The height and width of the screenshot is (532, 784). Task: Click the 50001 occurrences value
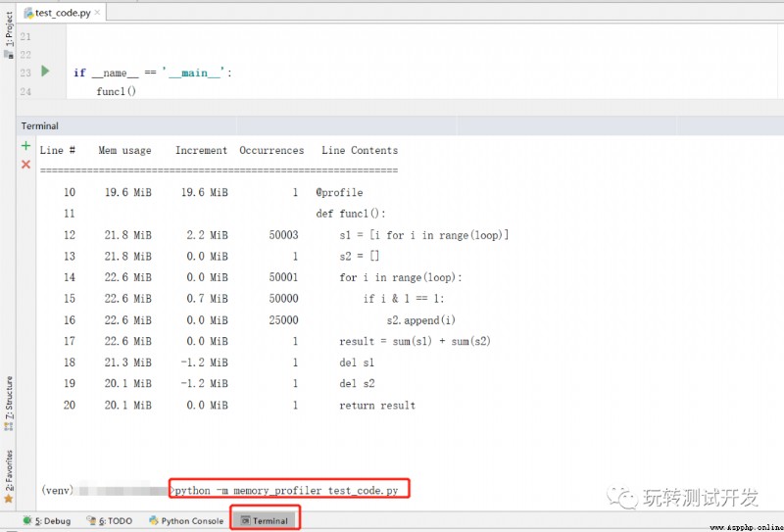point(283,277)
